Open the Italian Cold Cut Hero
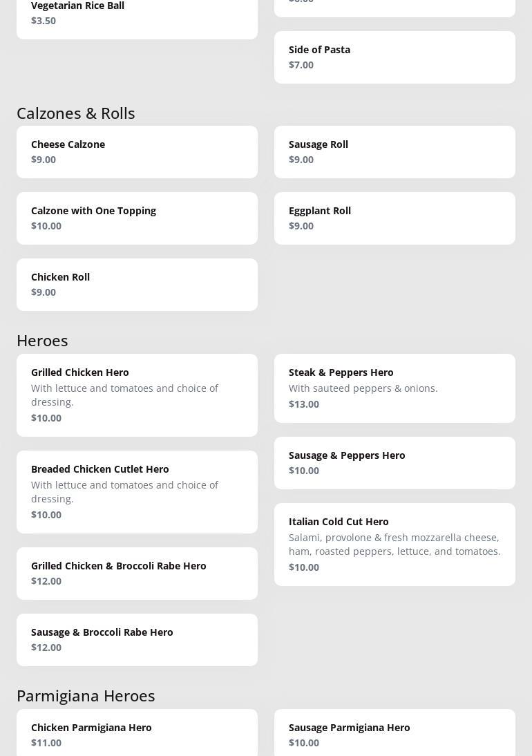This screenshot has height=756, width=532. coord(395,545)
